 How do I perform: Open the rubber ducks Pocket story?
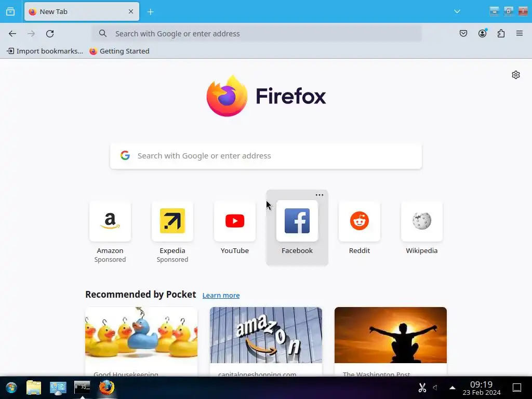141,341
